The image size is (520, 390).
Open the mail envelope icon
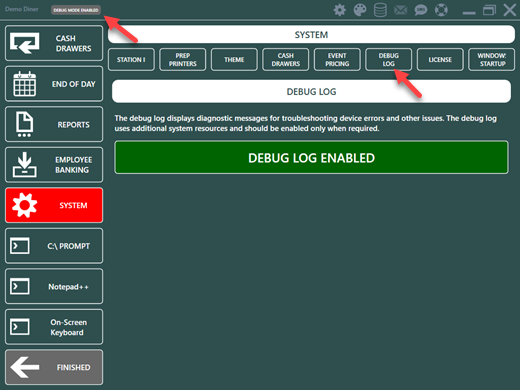(x=401, y=10)
